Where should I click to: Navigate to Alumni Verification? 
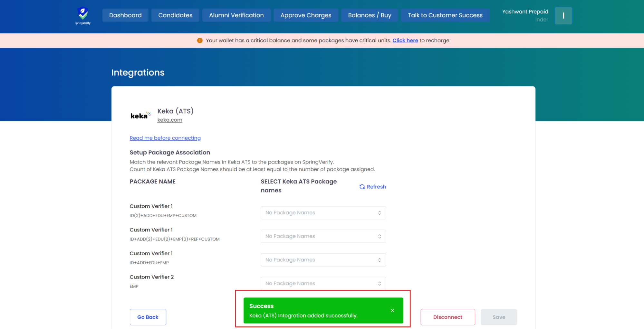click(x=236, y=15)
